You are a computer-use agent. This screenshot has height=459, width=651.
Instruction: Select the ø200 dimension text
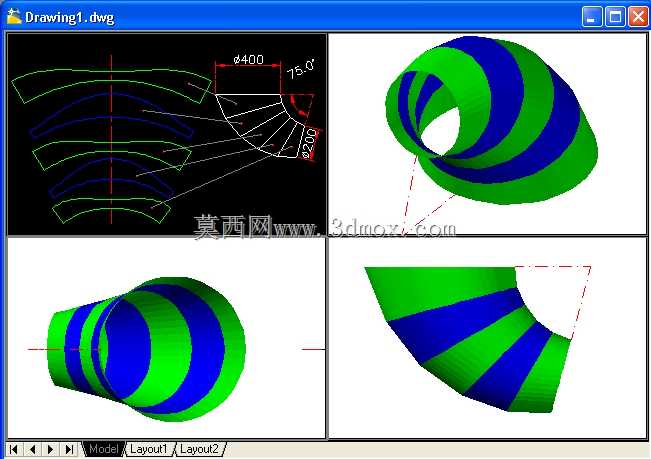[x=310, y=144]
